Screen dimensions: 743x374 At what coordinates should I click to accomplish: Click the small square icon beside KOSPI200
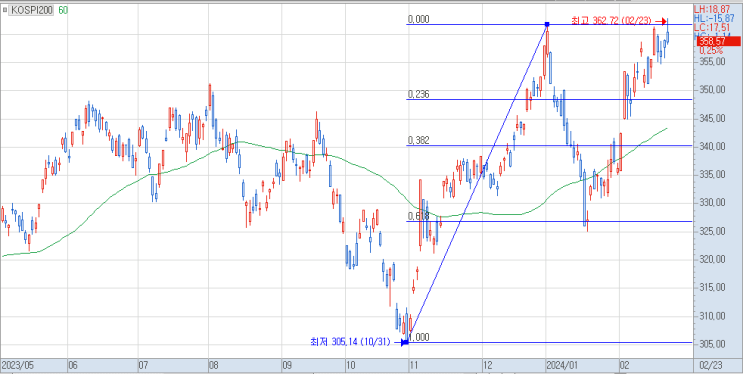click(5, 10)
